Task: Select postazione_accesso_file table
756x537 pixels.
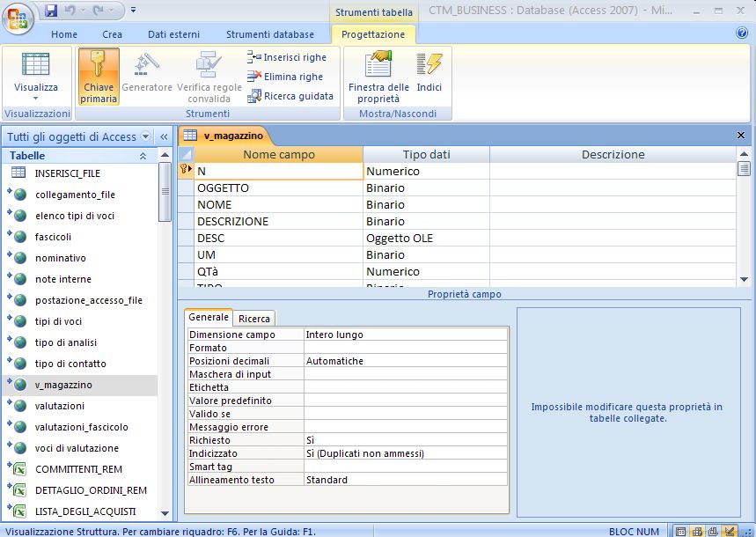Action: 79,300
